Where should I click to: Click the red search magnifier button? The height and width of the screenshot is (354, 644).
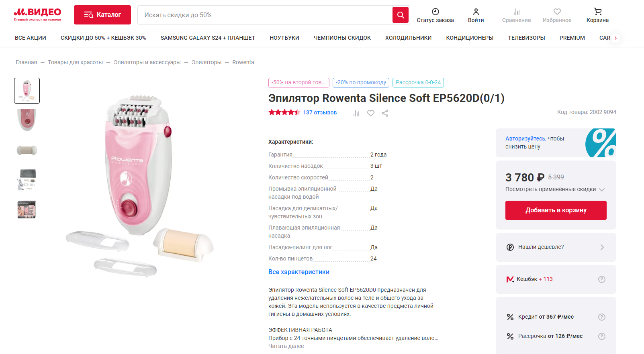click(400, 15)
